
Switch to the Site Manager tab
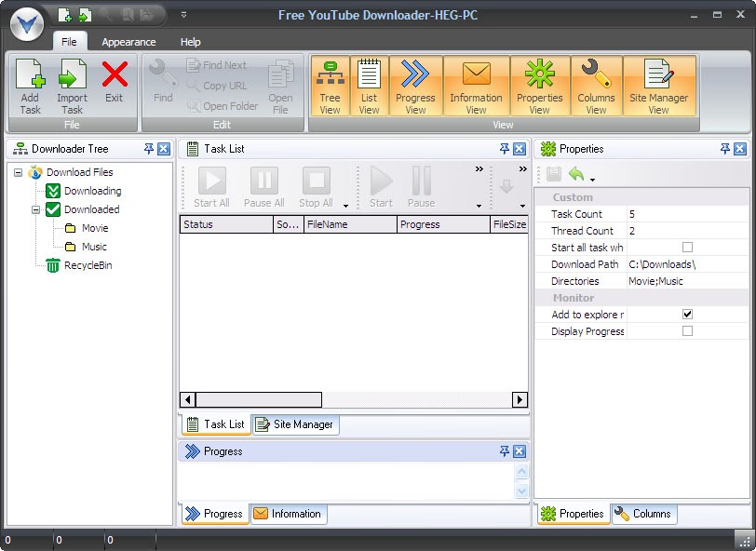click(295, 424)
